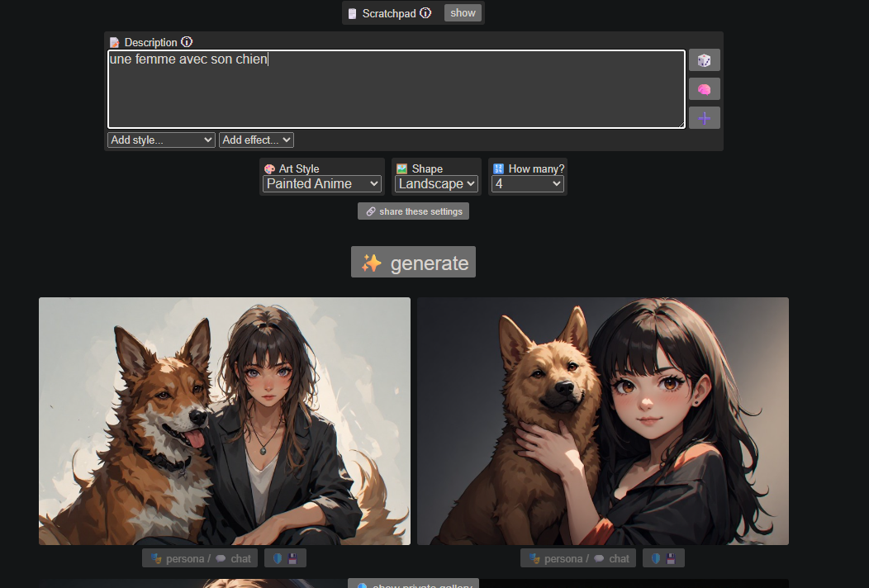869x588 pixels.
Task: Click the generate button
Action: pyautogui.click(x=414, y=262)
